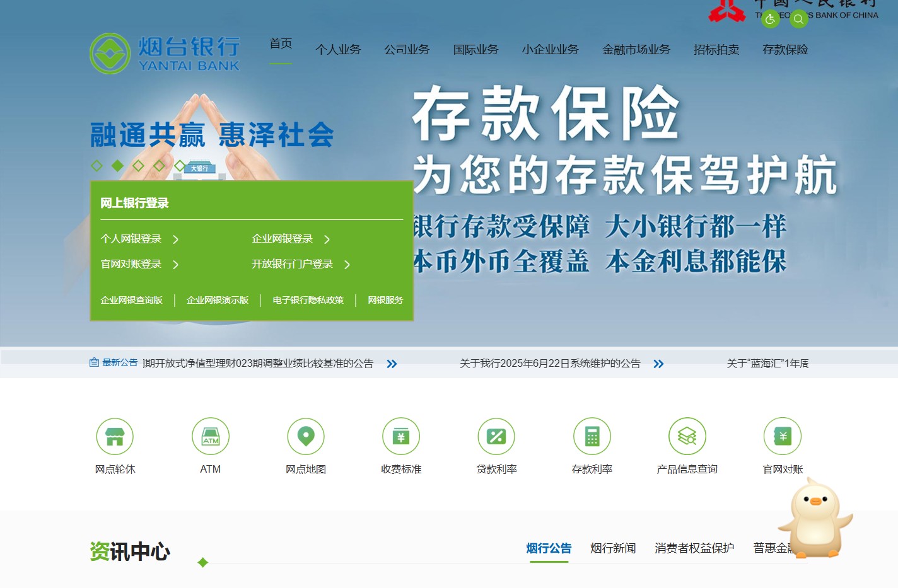Open the 蓝海汇 1年 announcement
The width and height of the screenshot is (898, 588).
(767, 364)
